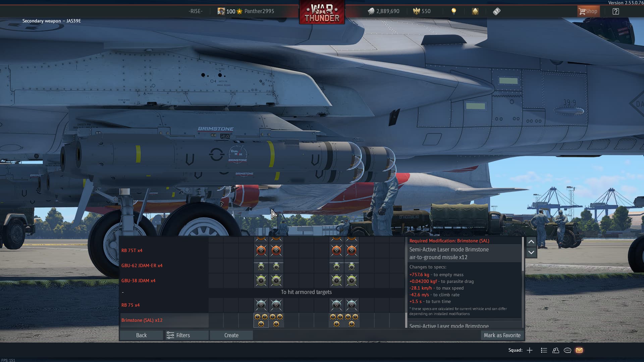Select the RB 75 x4 preset
This screenshot has height=362, width=644.
coord(130,305)
